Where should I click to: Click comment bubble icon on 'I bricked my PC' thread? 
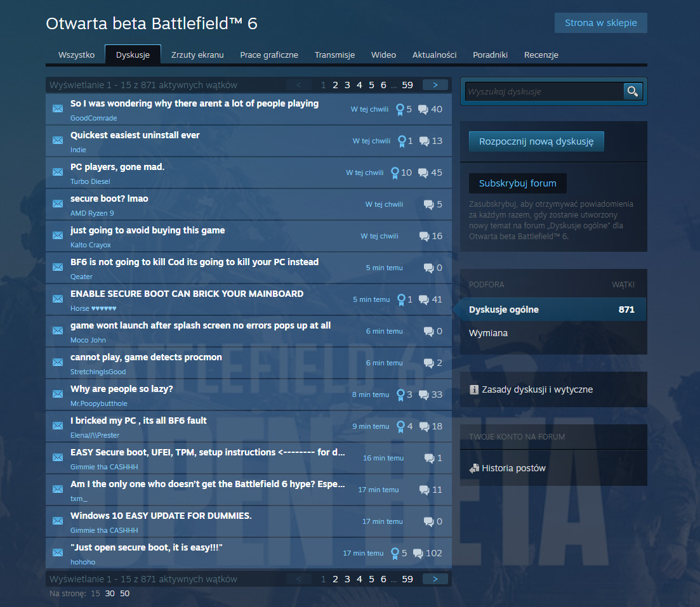tap(424, 426)
